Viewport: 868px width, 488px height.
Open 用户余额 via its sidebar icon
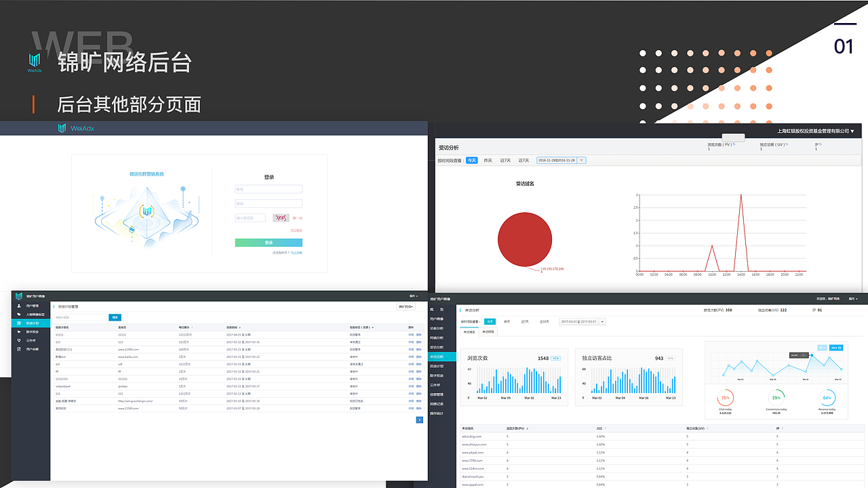coord(19,349)
